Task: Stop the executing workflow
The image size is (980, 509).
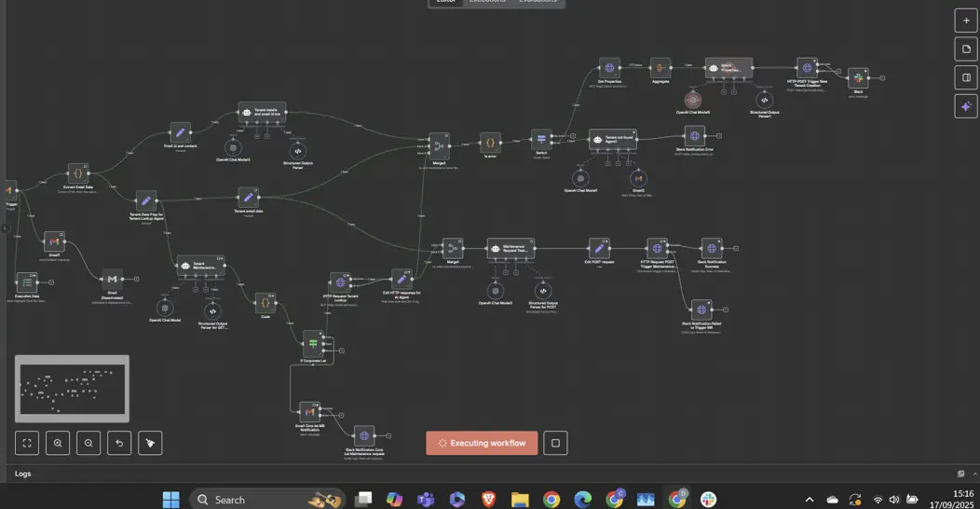Action: click(x=555, y=443)
